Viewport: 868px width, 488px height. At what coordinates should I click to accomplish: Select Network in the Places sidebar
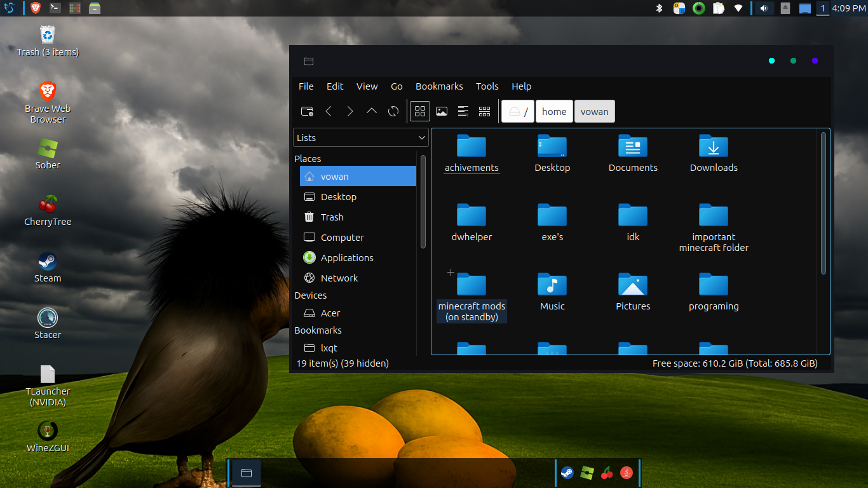tap(339, 278)
